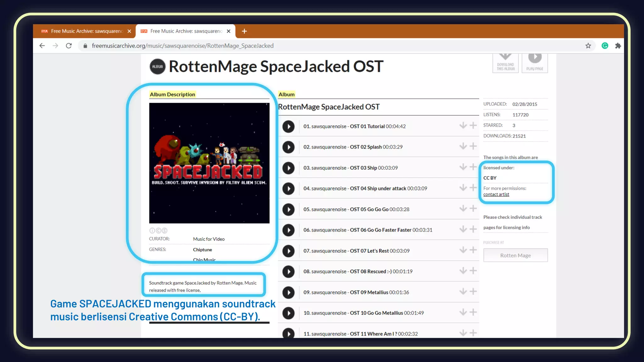Open the Chiptune genre link
644x362 pixels.
point(202,250)
